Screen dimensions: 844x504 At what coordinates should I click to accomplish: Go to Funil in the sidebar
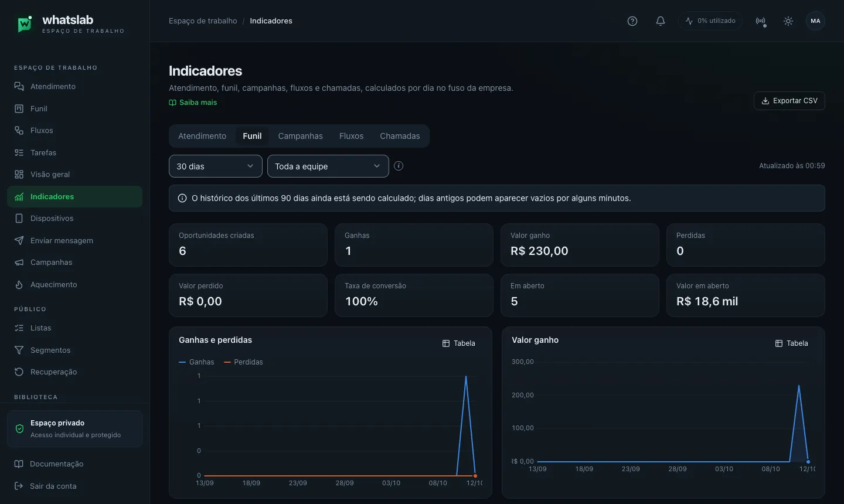coord(74,108)
